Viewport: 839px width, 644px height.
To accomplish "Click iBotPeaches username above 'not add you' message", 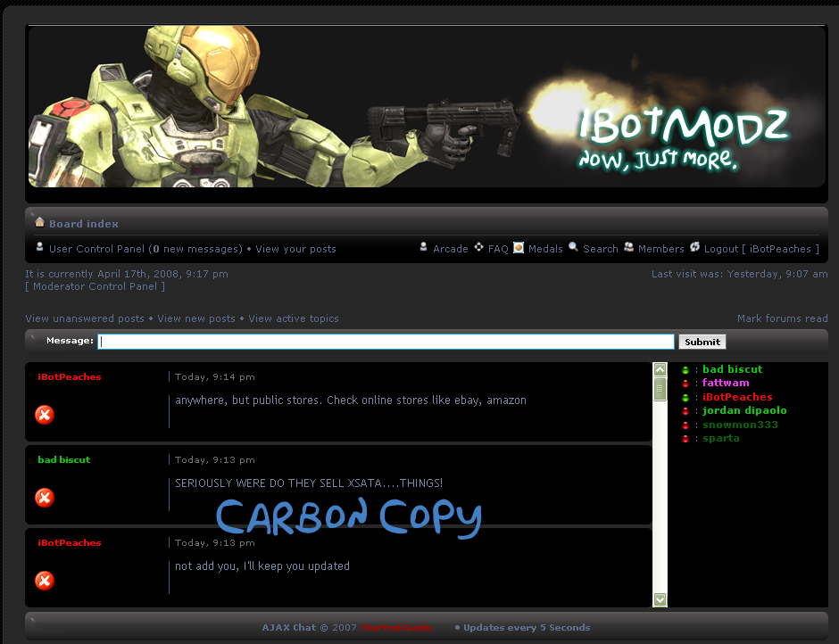I will [x=70, y=543].
